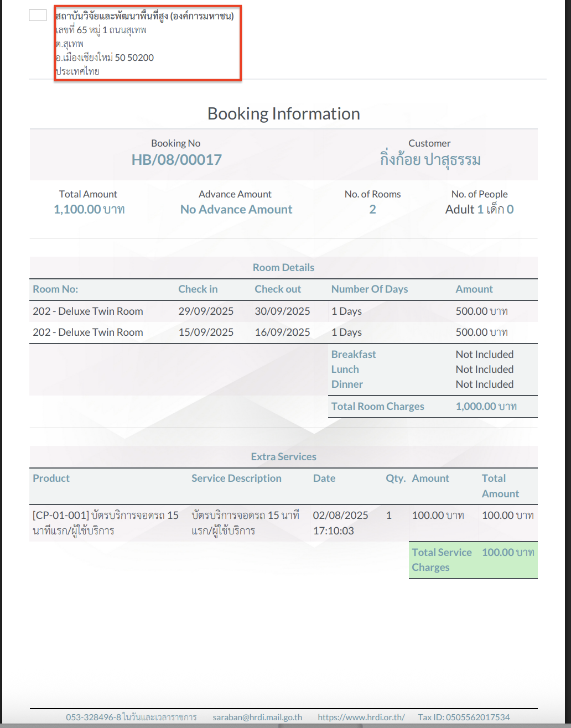Click the Check in column header
The width and height of the screenshot is (571, 728).
click(x=198, y=289)
